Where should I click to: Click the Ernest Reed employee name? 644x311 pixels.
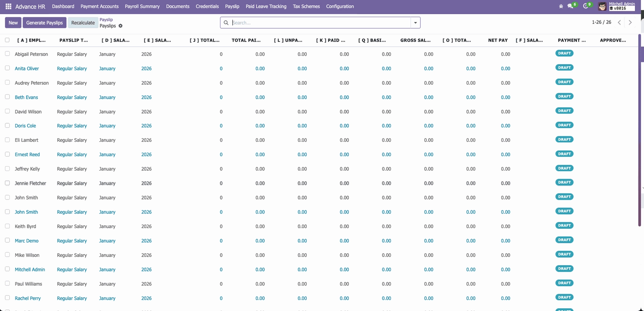(27, 154)
